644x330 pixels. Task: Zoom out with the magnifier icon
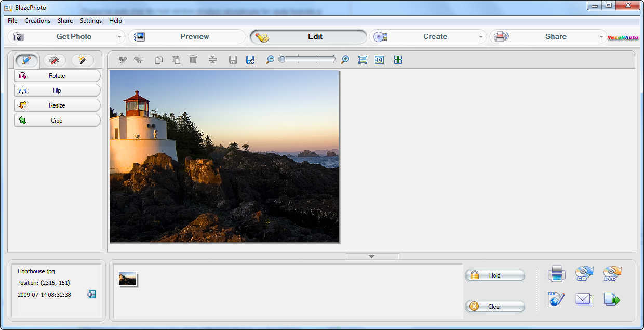coord(270,60)
